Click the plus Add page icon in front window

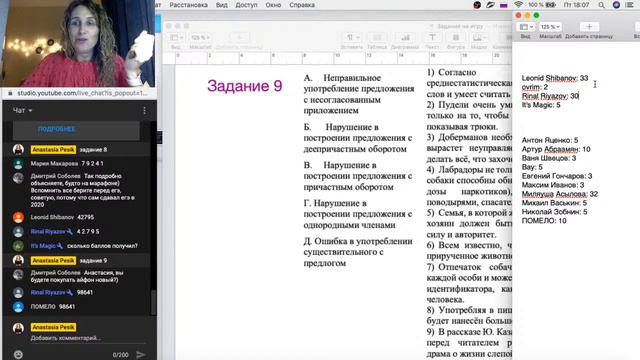[589, 27]
